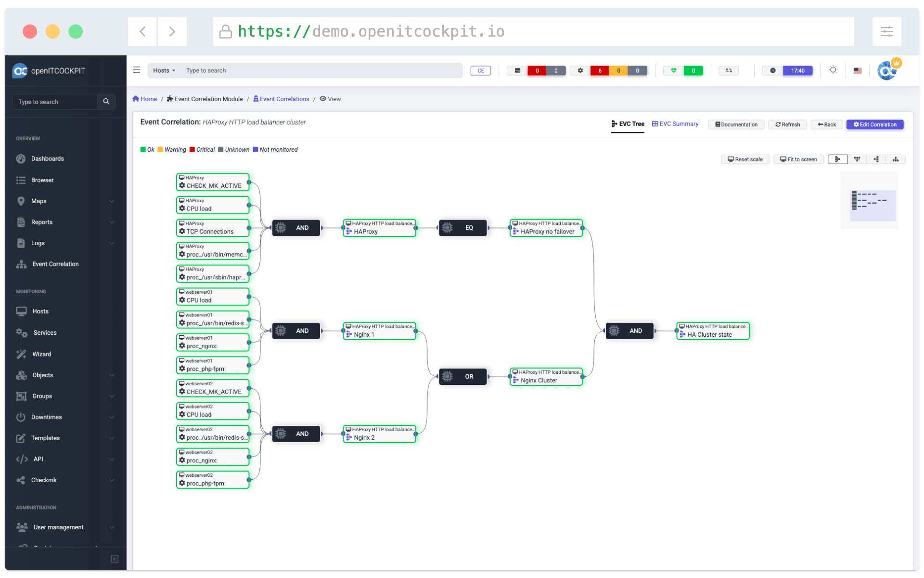Open the service status gear icon
The height and width of the screenshot is (578, 924).
[580, 70]
